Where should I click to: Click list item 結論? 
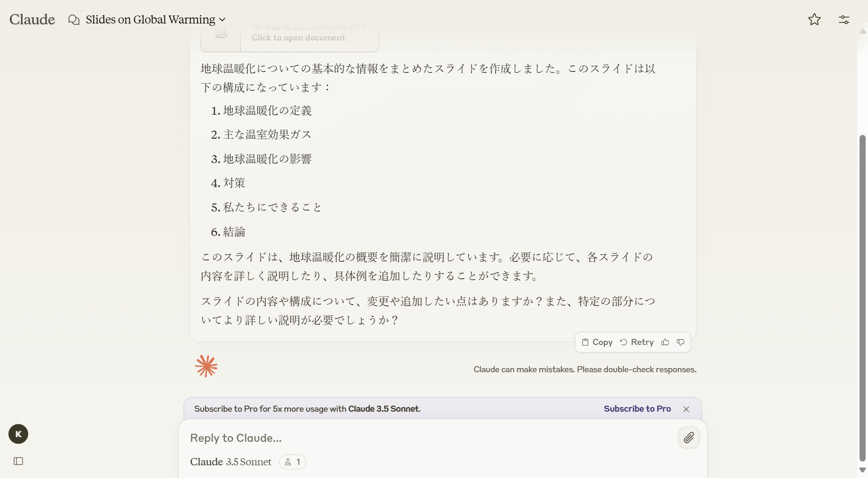234,232
